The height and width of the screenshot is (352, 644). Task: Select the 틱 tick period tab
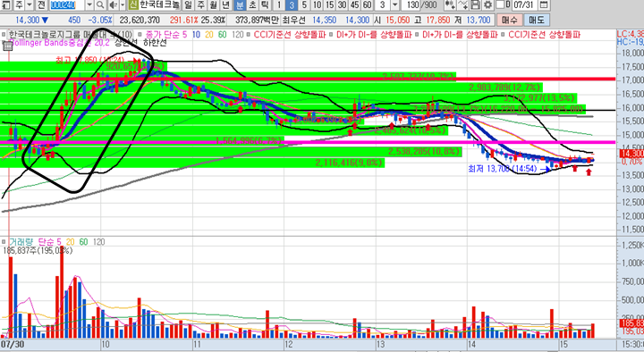tap(265, 5)
